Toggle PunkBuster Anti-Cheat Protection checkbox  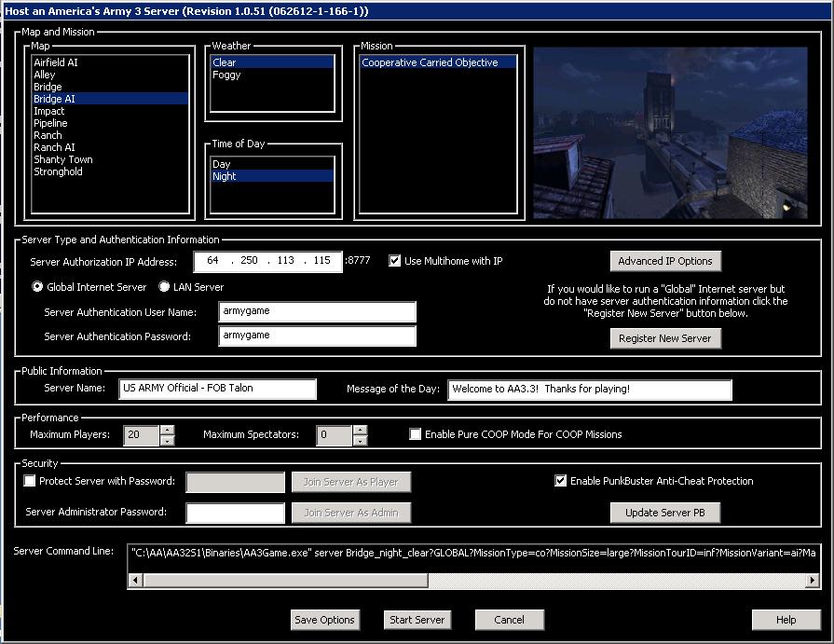pyautogui.click(x=561, y=481)
